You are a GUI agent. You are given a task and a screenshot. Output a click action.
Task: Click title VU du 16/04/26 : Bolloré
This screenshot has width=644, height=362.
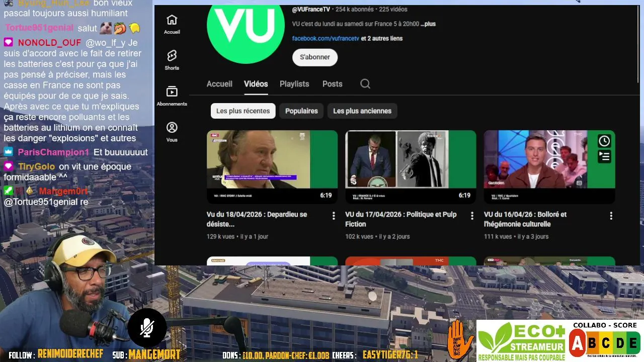pos(525,219)
